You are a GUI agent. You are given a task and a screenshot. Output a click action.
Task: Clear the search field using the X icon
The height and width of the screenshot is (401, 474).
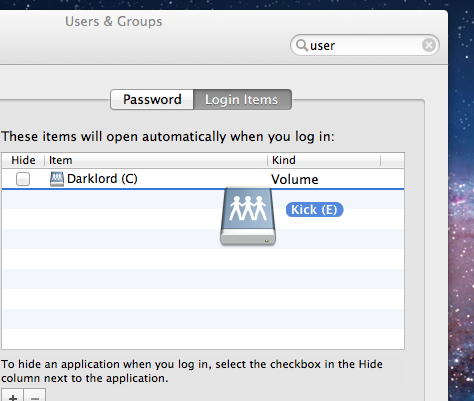click(x=429, y=45)
